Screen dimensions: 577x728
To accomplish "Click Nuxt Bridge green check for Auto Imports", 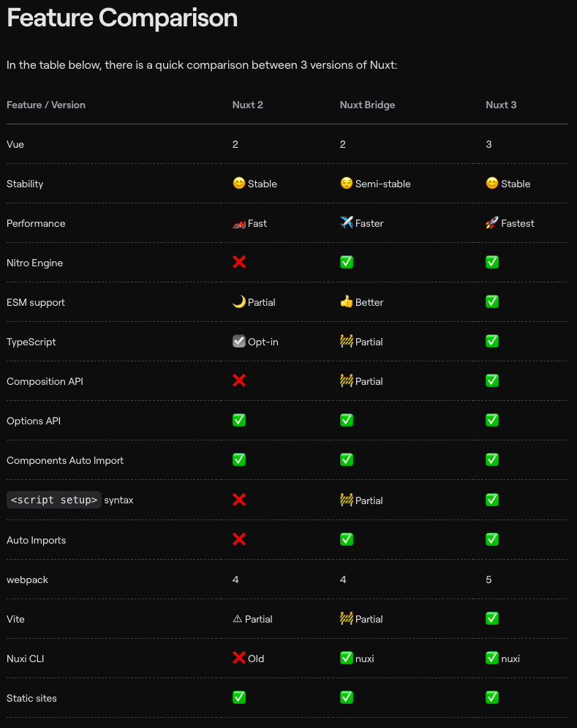I will 347,539.
